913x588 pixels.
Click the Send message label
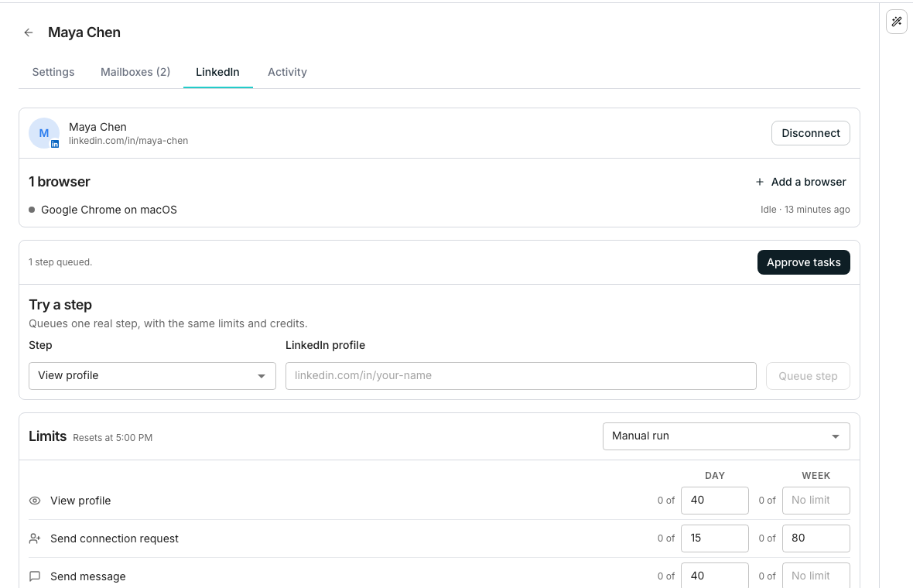click(88, 576)
